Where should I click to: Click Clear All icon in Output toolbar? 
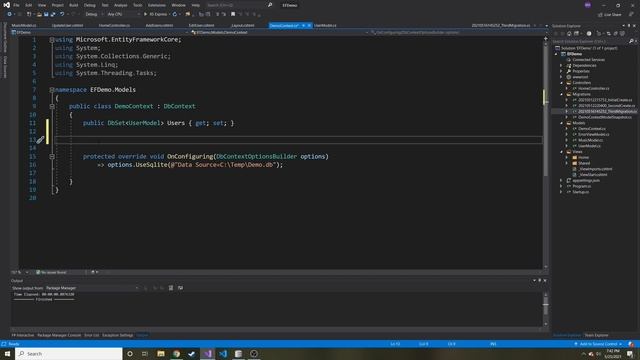point(171,288)
